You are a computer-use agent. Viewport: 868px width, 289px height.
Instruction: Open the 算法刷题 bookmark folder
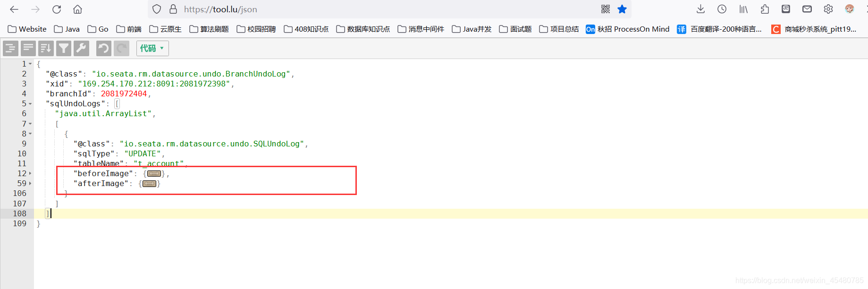point(209,29)
